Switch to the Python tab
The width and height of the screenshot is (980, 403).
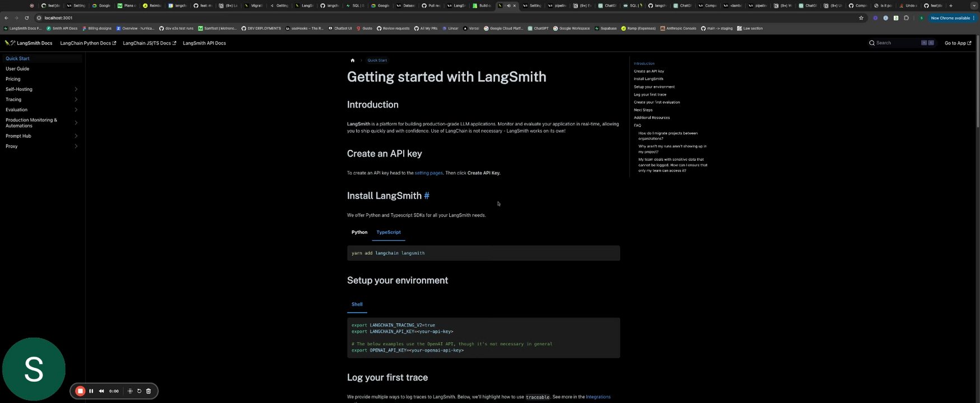click(x=360, y=232)
